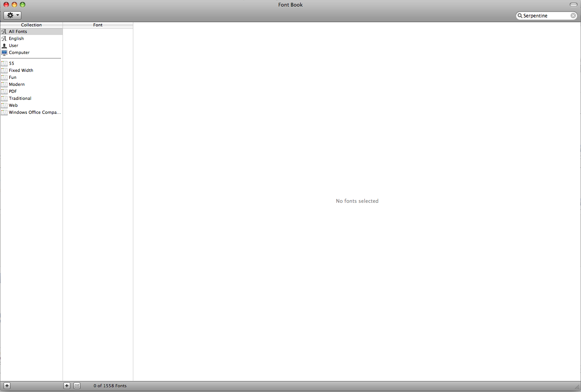This screenshot has height=392, width=581.
Task: Select the Web collection
Action: click(31, 105)
